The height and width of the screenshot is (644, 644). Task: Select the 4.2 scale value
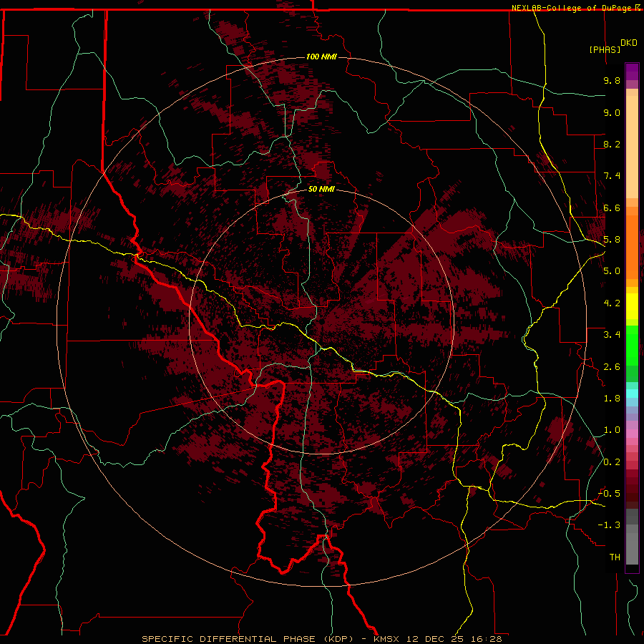(x=612, y=303)
